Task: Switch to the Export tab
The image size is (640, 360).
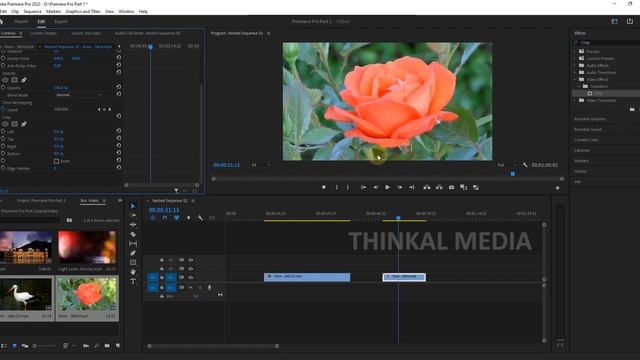Action: pos(61,22)
